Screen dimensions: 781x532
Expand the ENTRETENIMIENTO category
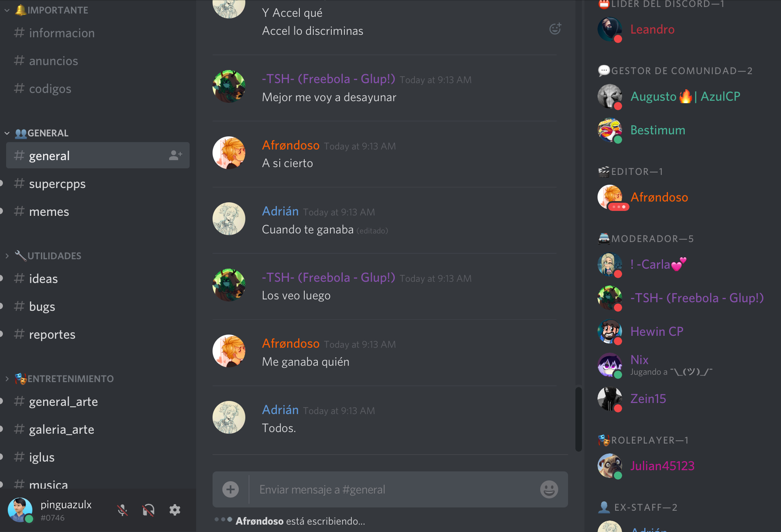click(59, 379)
